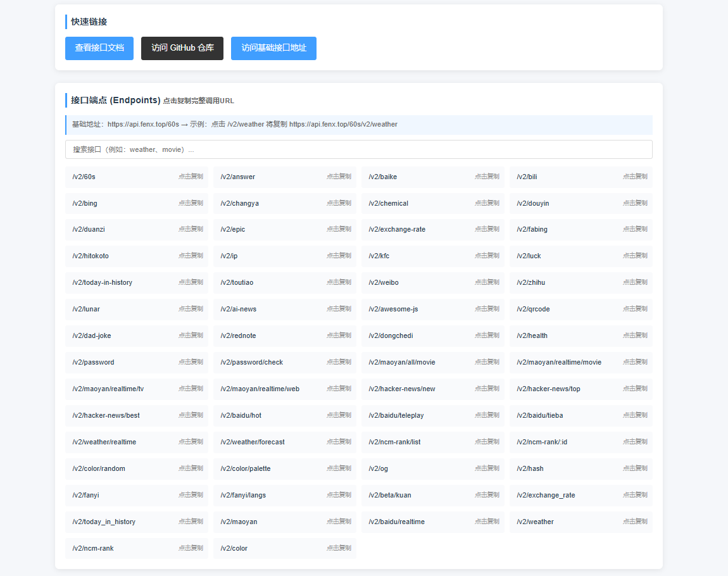Click the /v2/kfc endpoint card
Screen dimensions: 728x576
432,256
